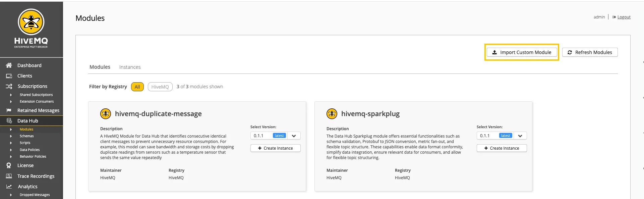Expand the Dropped Messages arrow
The width and height of the screenshot is (644, 199).
point(11,195)
